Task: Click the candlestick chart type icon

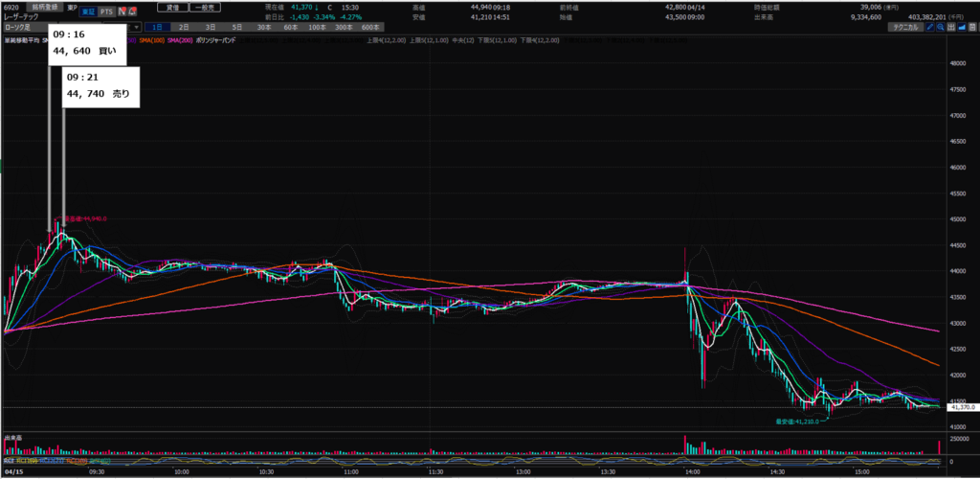Action: coord(953,28)
